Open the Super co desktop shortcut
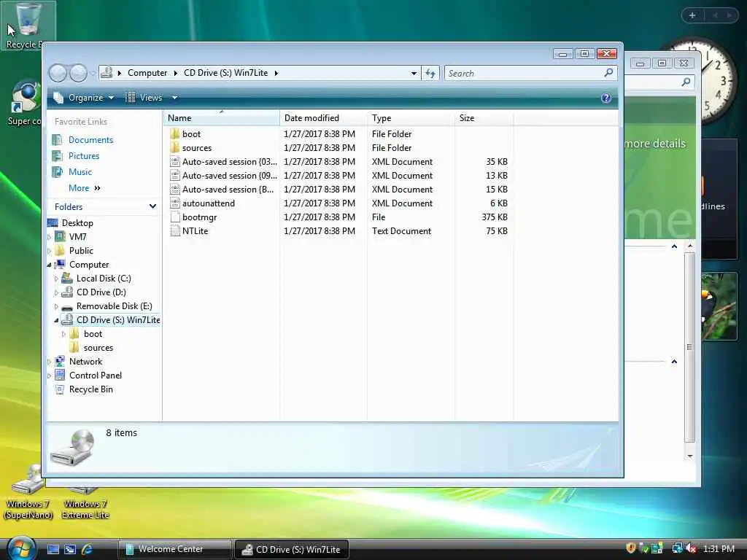This screenshot has width=747, height=560. [x=24, y=104]
